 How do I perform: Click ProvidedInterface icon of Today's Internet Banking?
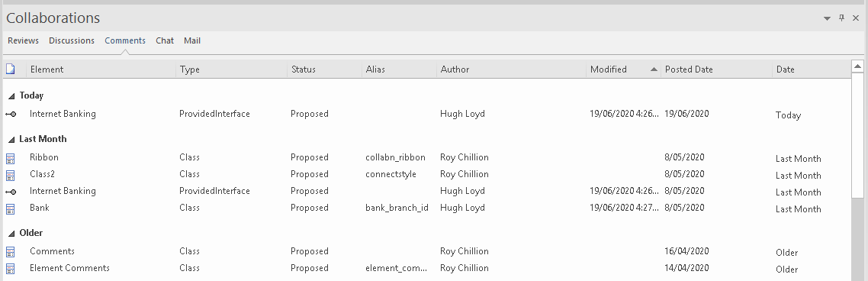[11, 115]
